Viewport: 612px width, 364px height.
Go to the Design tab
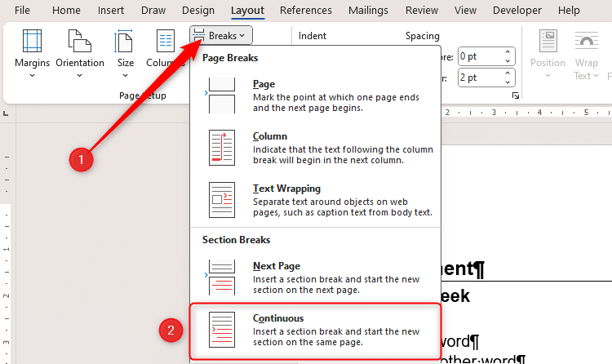[x=197, y=11]
